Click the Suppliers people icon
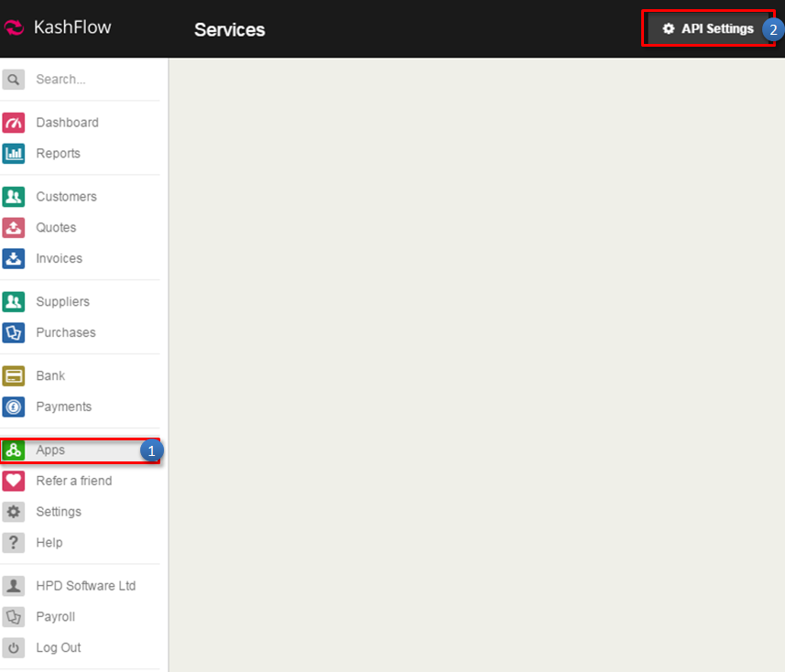 click(14, 302)
